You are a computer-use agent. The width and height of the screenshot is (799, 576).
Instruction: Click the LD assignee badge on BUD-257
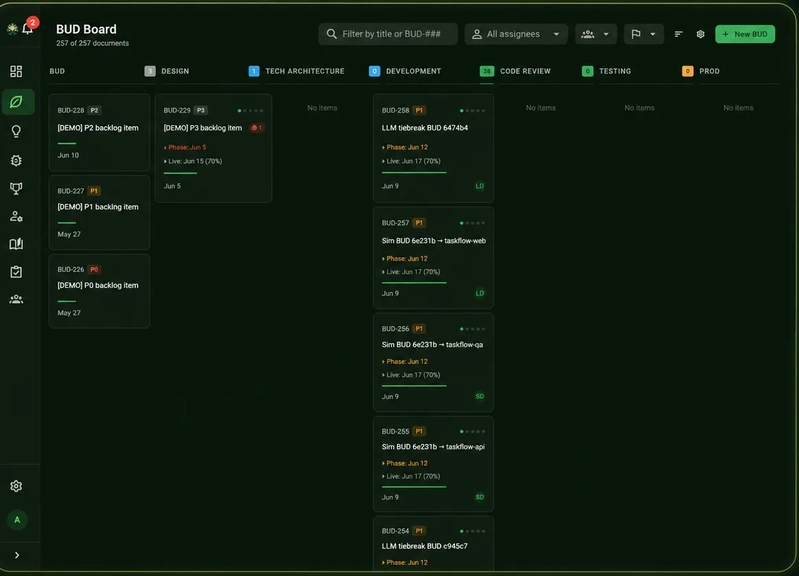480,293
